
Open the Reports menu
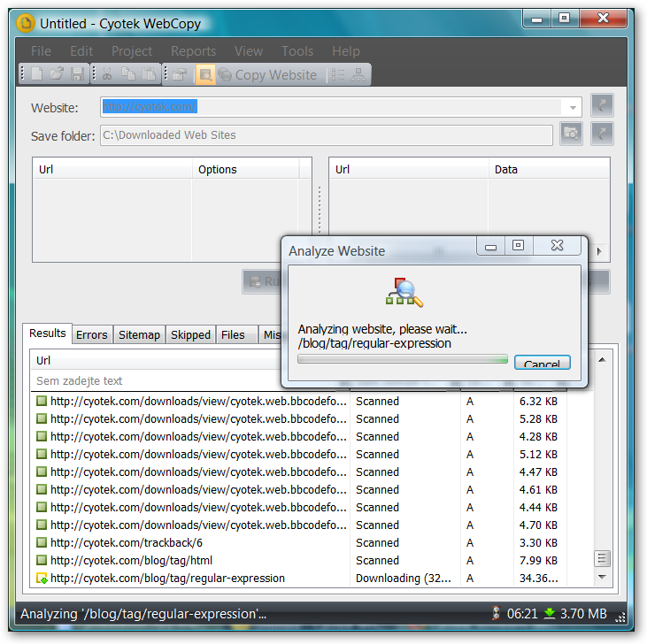(x=193, y=51)
